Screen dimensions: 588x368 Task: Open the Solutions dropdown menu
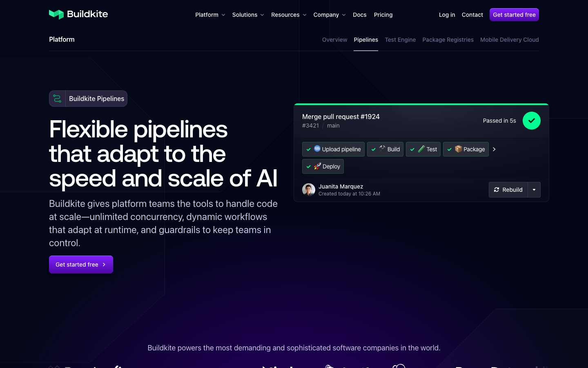click(248, 15)
